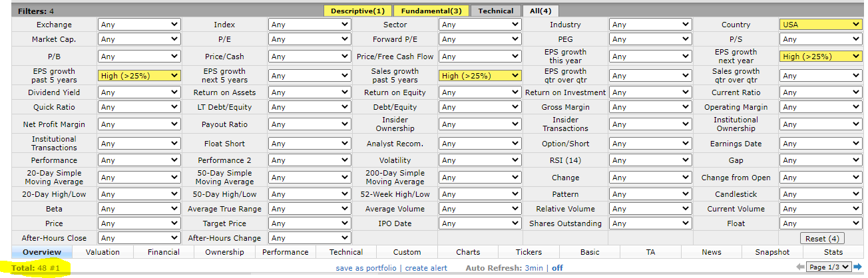Open the Tickers view tab

tap(529, 252)
